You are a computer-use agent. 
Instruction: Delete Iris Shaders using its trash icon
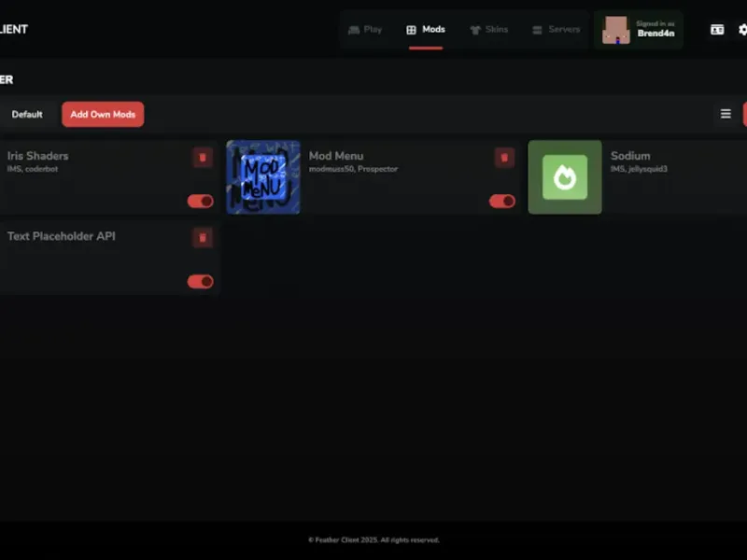(203, 158)
